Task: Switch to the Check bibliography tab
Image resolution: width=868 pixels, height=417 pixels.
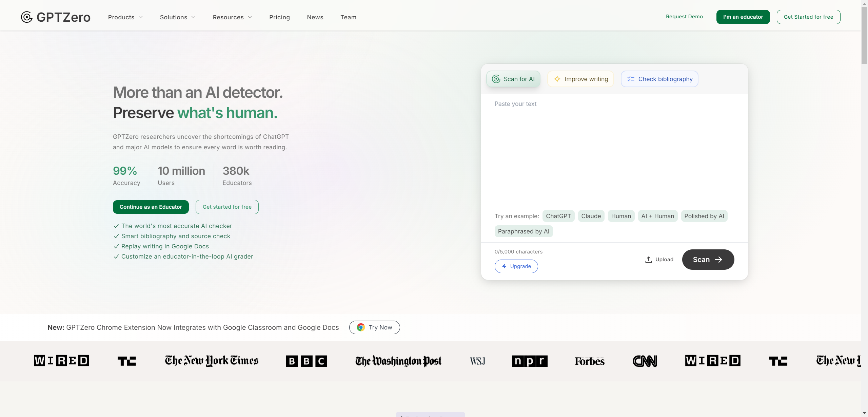Action: [659, 79]
